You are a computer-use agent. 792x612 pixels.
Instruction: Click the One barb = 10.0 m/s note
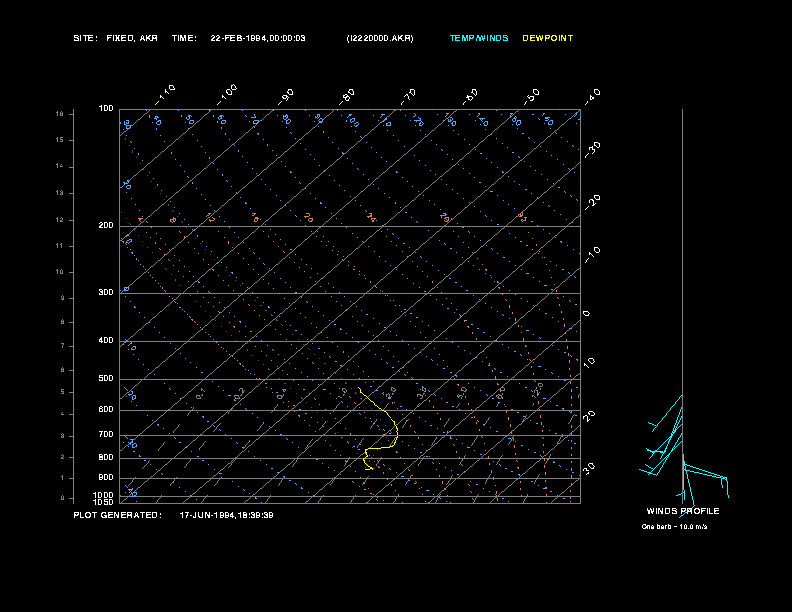pyautogui.click(x=674, y=527)
